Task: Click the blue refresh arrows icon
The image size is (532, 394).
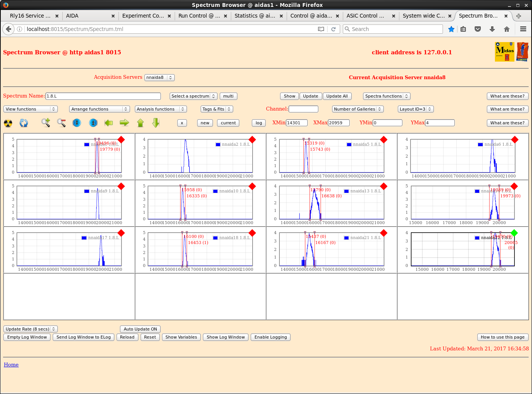Action: [24, 123]
